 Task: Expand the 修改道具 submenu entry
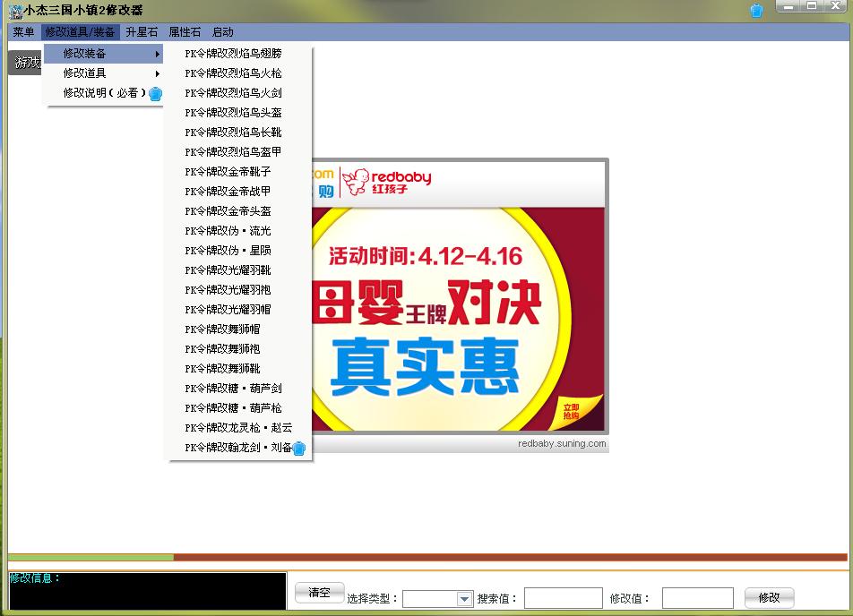click(104, 73)
